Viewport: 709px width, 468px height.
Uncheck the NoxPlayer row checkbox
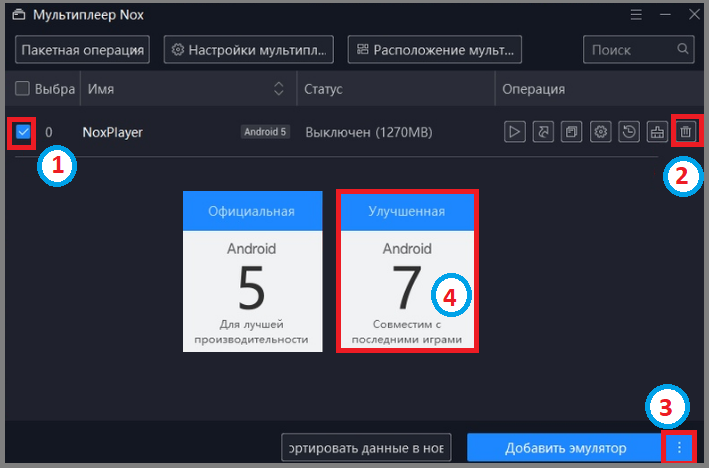point(23,132)
